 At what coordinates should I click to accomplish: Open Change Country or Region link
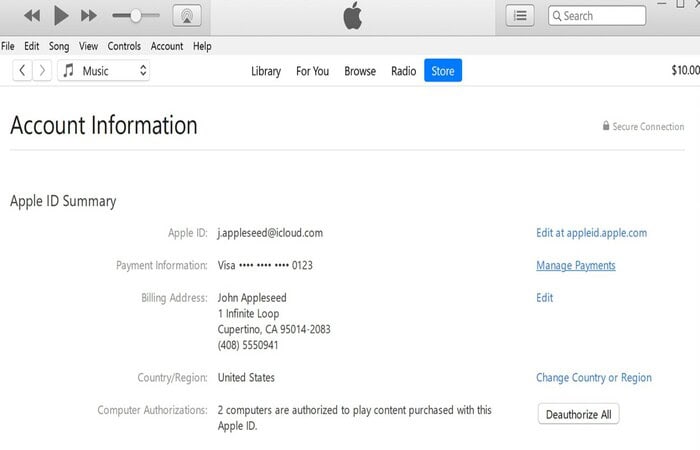point(594,378)
